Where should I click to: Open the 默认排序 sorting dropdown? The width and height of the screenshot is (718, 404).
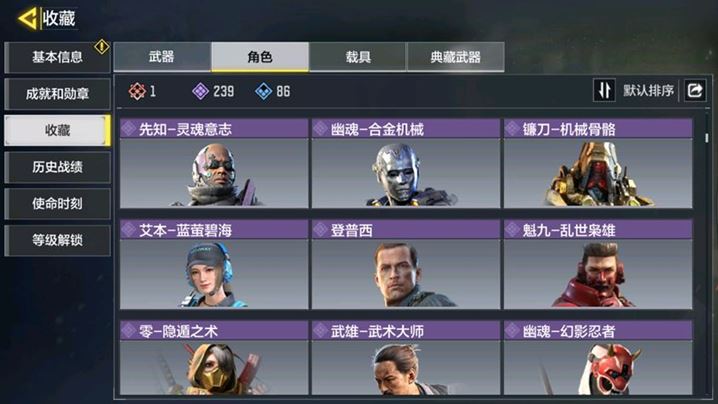point(648,91)
